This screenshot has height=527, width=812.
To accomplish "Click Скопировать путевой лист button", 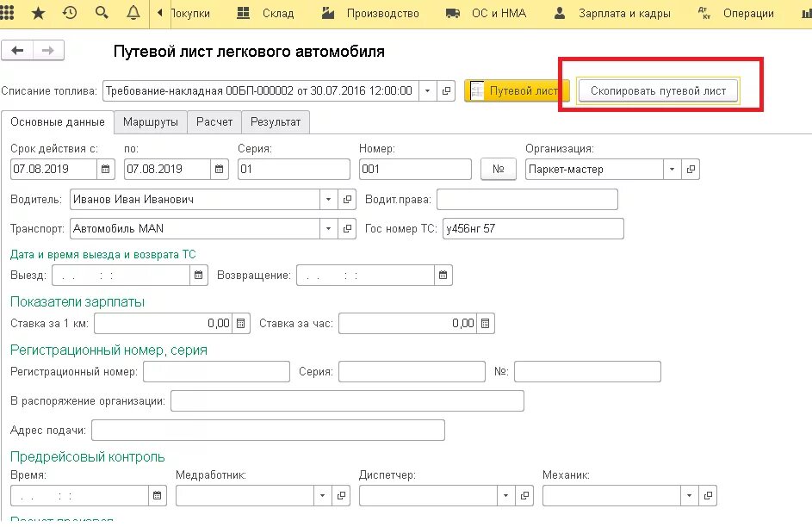I will tap(658, 91).
